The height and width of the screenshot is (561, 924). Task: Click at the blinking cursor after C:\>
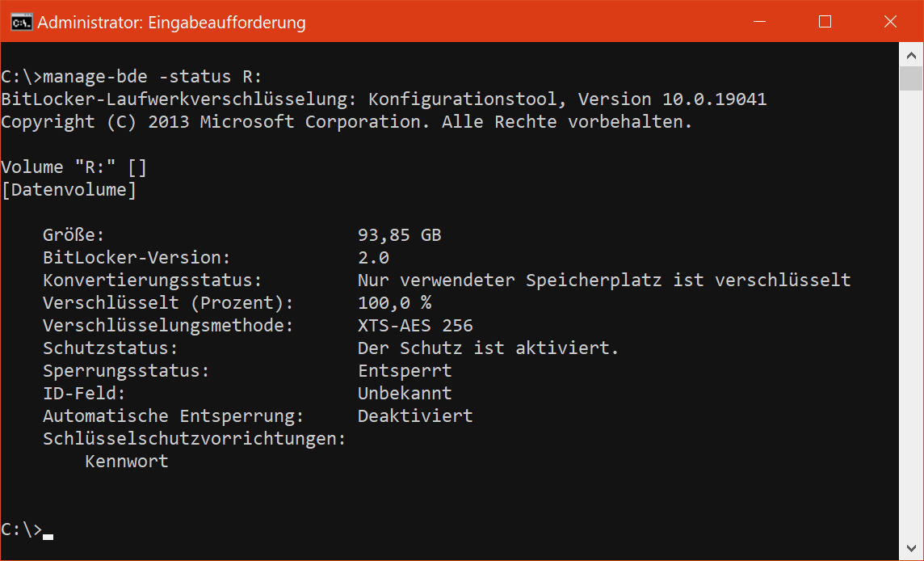[x=48, y=536]
